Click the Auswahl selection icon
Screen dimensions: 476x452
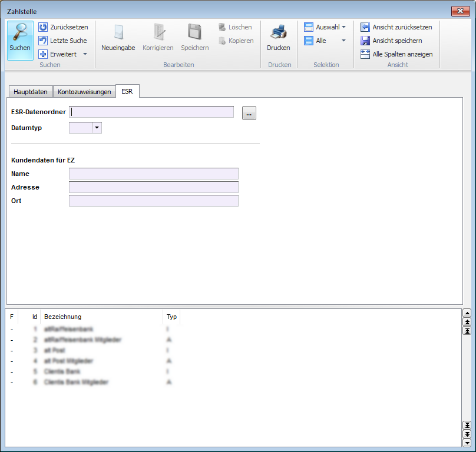pyautogui.click(x=309, y=27)
